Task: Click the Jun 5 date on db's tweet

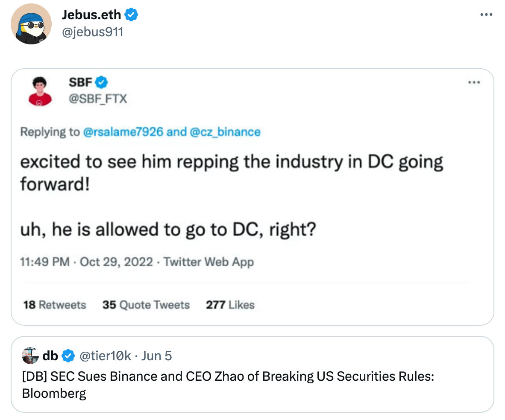Action: (156, 355)
